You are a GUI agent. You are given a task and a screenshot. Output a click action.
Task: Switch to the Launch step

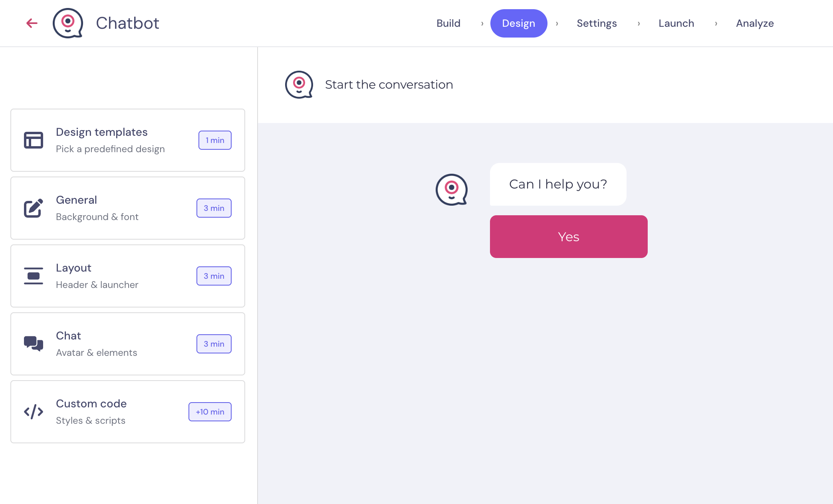point(676,23)
